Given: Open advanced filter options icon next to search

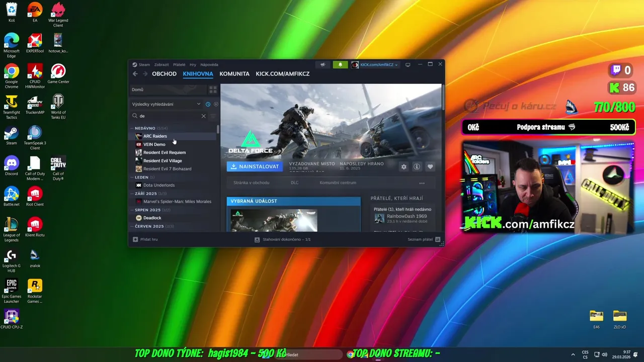Looking at the screenshot, I should click(213, 116).
